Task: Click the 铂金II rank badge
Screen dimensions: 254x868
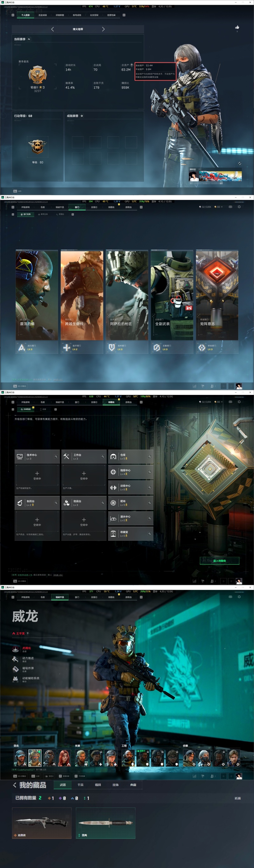Action: (x=37, y=75)
